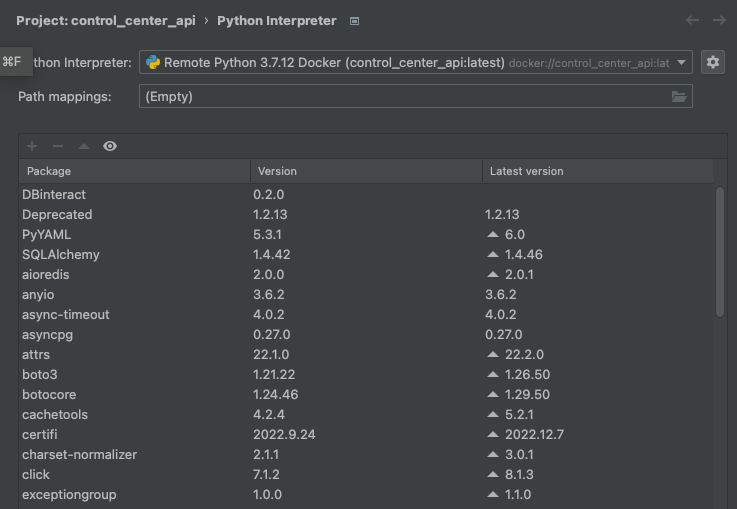
Task: Click the upgrade arrow next to charset-normalizer 3.0.1
Action: pyautogui.click(x=493, y=454)
